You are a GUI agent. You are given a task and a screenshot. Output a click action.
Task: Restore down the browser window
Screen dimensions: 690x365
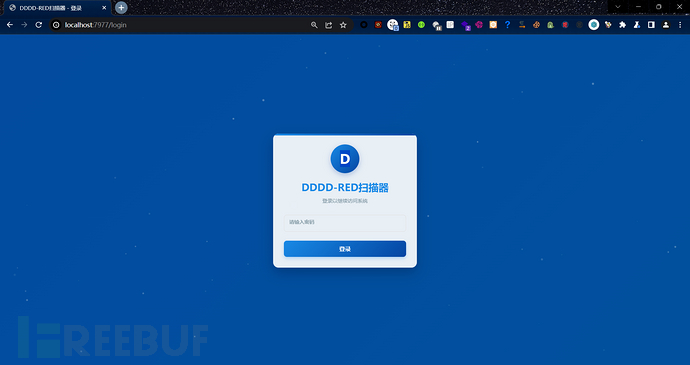pyautogui.click(x=659, y=7)
